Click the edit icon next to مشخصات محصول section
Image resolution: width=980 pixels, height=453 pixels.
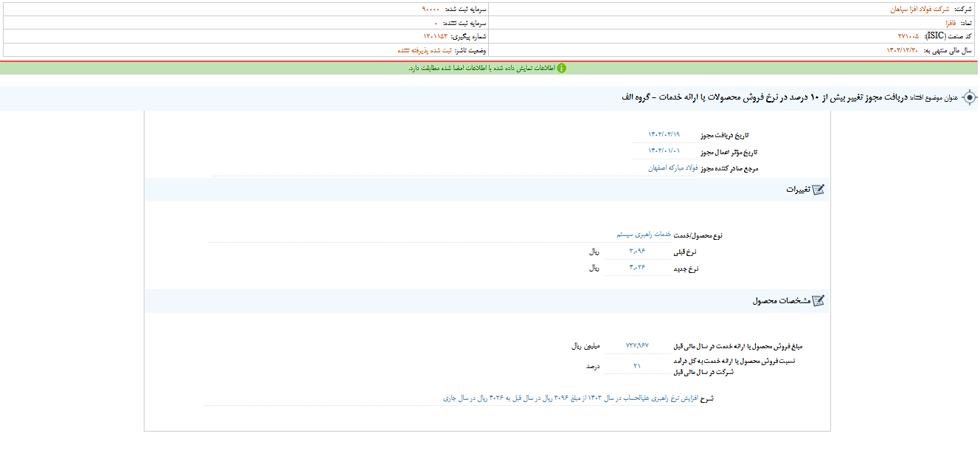pos(819,300)
